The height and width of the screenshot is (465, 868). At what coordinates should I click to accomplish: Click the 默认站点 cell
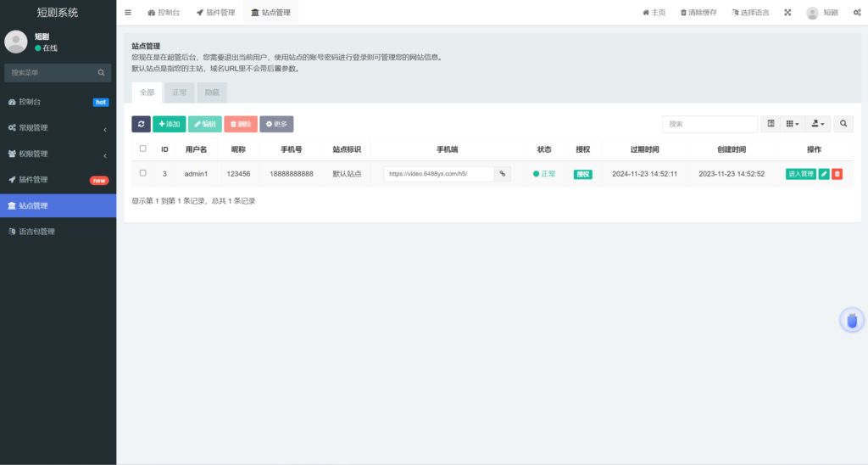[x=347, y=174]
